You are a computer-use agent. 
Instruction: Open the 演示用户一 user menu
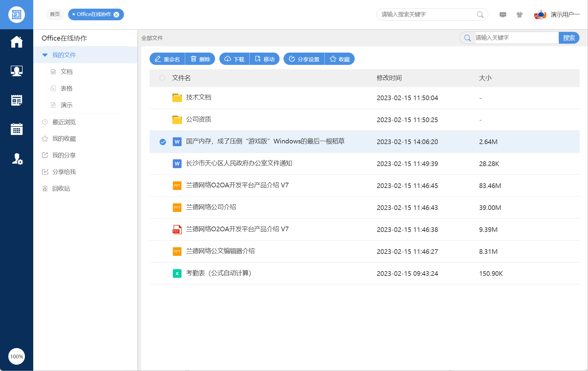[564, 15]
